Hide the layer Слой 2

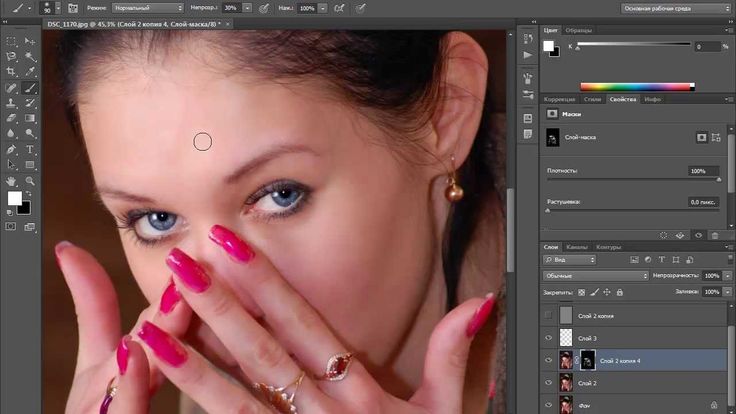[x=548, y=383]
